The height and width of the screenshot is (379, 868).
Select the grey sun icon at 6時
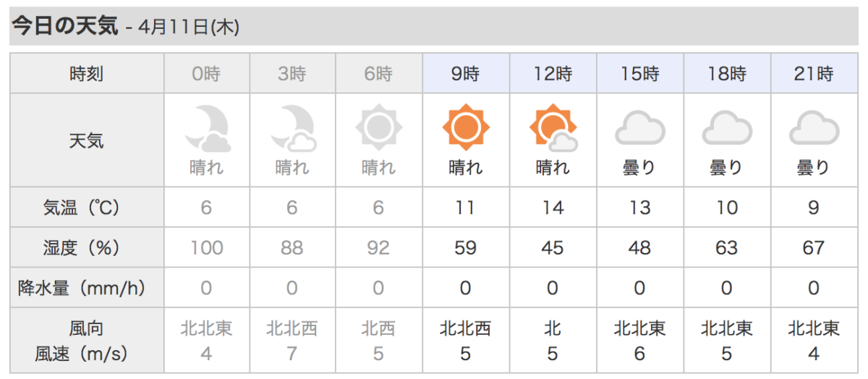click(x=379, y=129)
